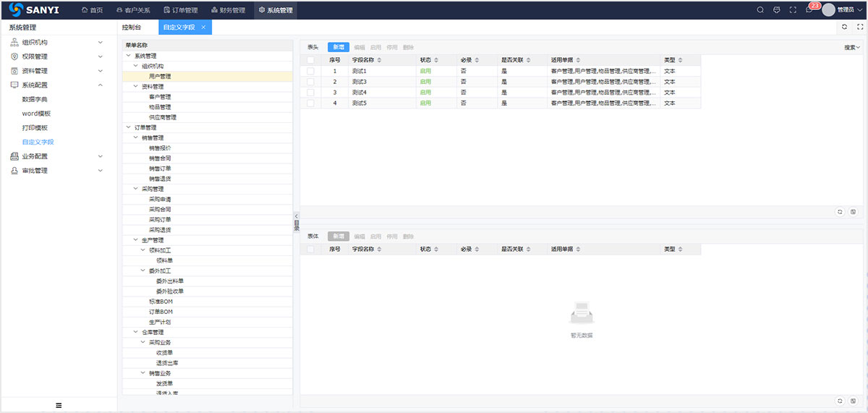Open 财务管理 in the top navigation
This screenshot has width=868, height=413.
228,10
